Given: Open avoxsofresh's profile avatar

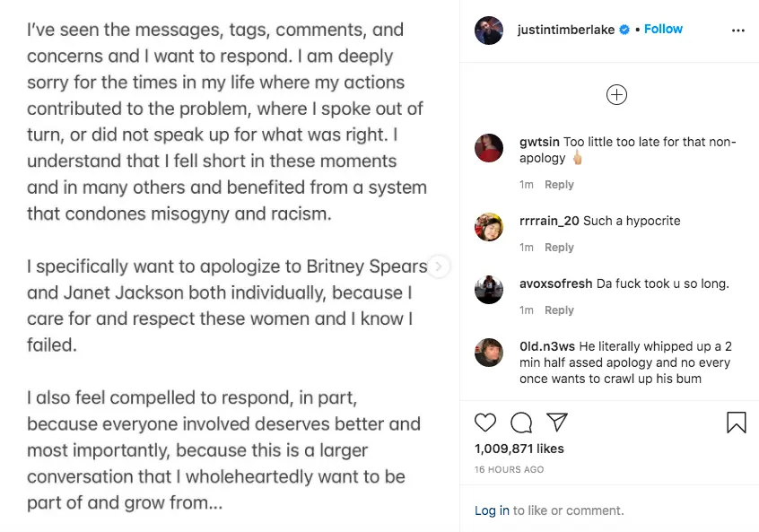Looking at the screenshot, I should tap(489, 290).
